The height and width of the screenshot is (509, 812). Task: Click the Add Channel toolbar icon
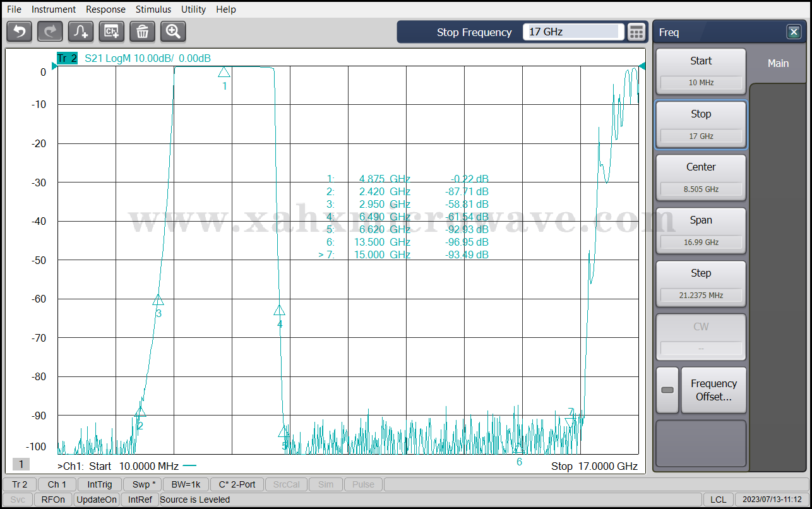tap(112, 31)
